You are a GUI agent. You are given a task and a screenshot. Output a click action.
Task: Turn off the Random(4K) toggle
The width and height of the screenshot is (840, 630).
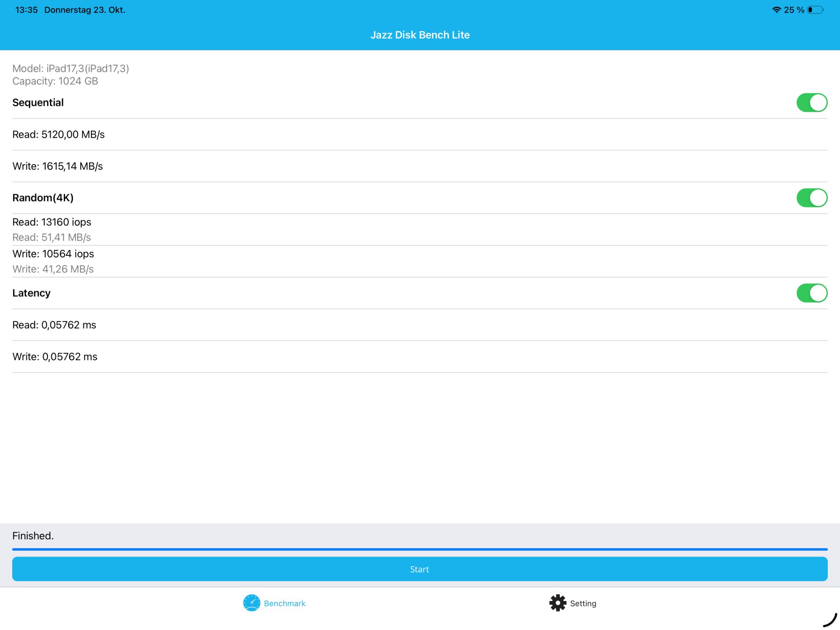pos(811,198)
